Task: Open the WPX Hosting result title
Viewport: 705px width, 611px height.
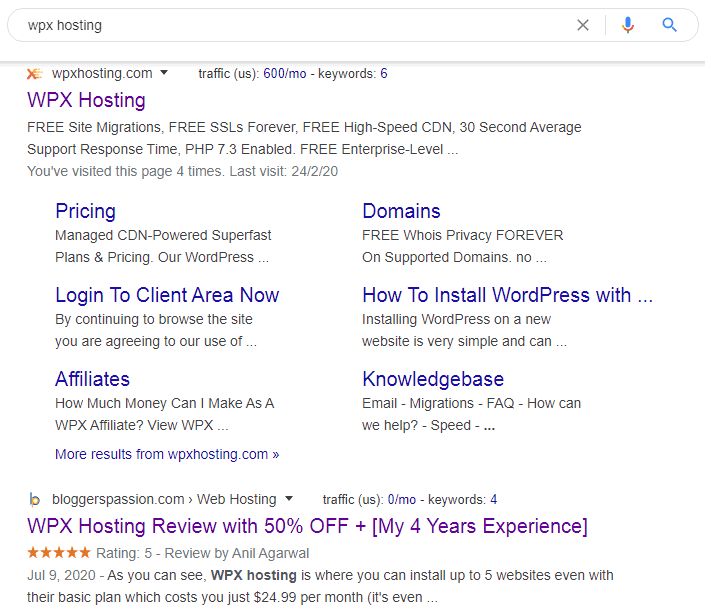Action: 86,100
